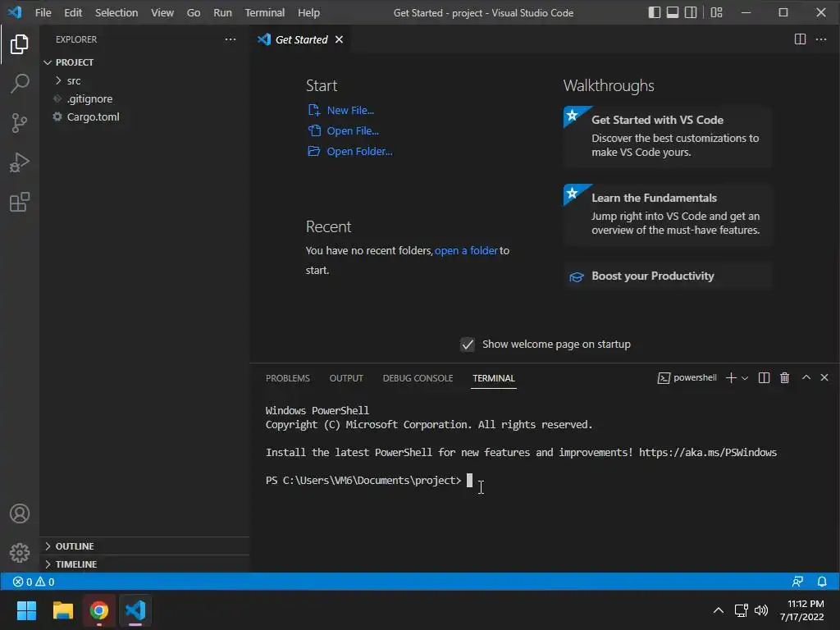Open the Extensions view

(20, 203)
